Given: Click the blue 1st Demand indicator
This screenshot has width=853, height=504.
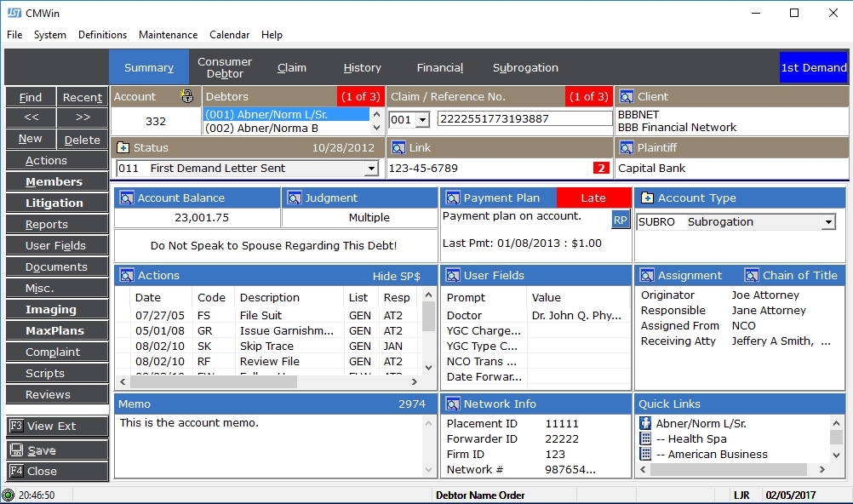Looking at the screenshot, I should coord(813,68).
